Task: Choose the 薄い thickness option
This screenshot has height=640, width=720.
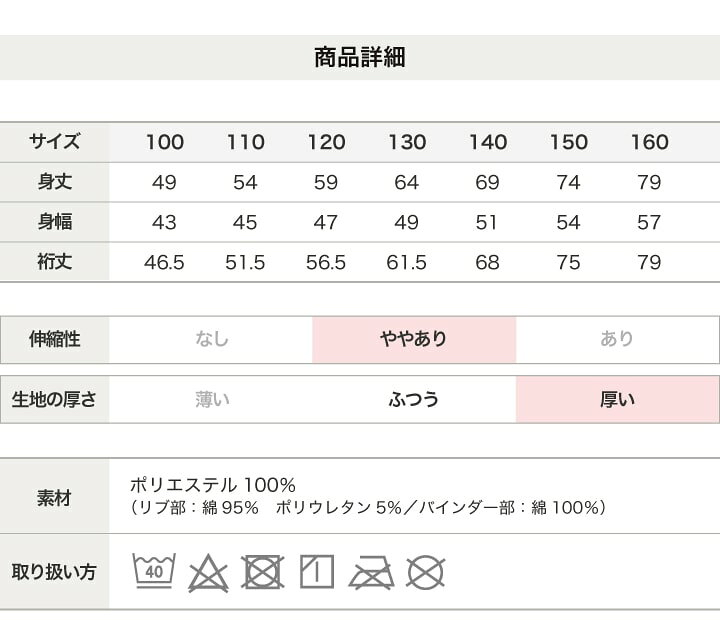Action: tap(211, 400)
